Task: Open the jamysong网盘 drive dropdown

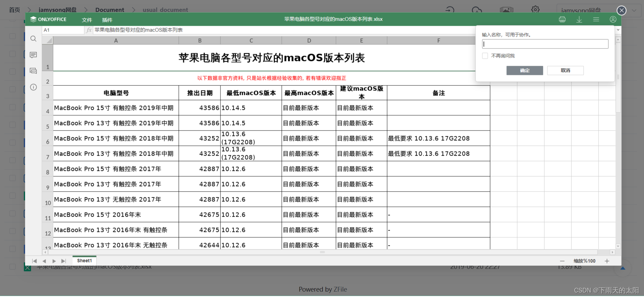Action: (x=598, y=10)
